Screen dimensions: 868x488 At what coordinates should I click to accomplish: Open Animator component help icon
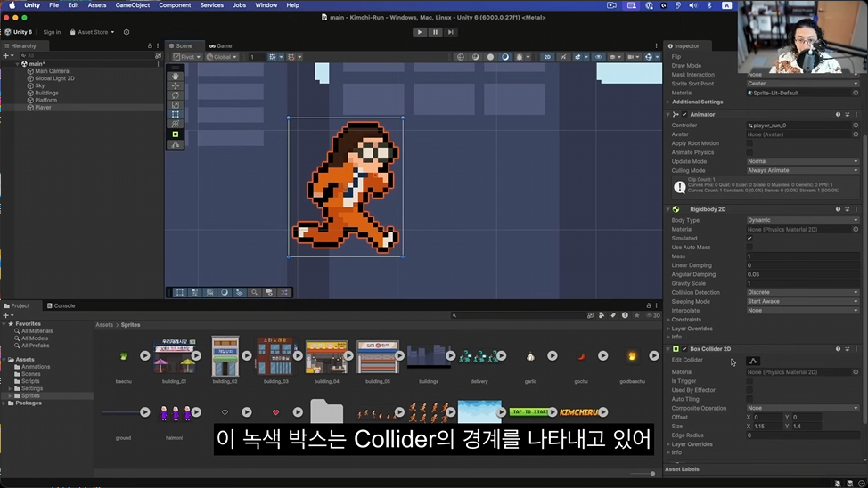838,115
